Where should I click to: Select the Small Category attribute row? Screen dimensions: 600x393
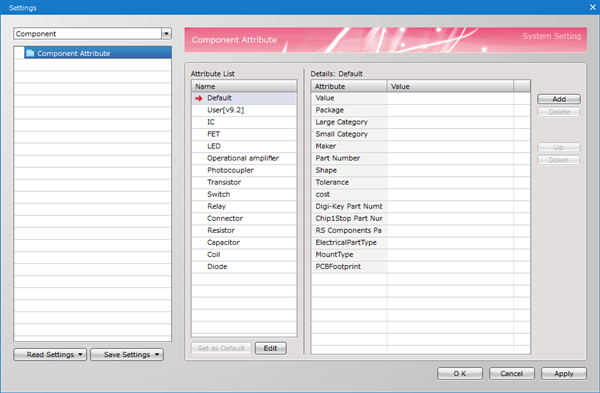pos(421,134)
